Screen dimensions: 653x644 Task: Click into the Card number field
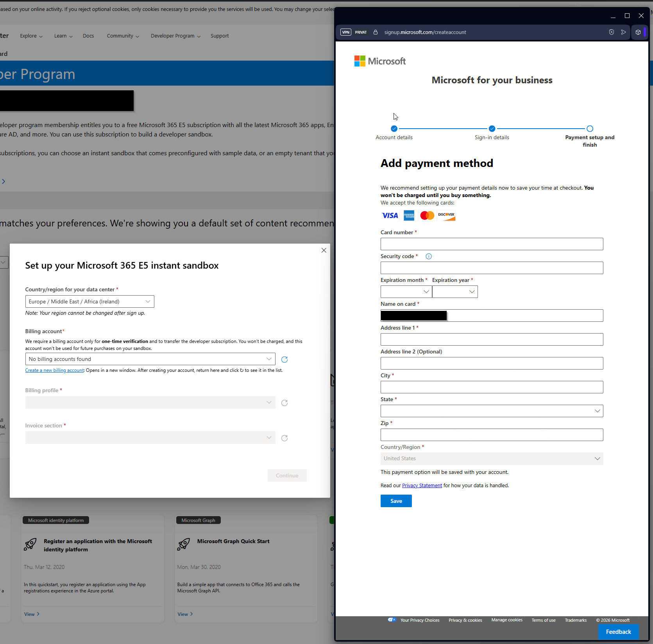[492, 244]
